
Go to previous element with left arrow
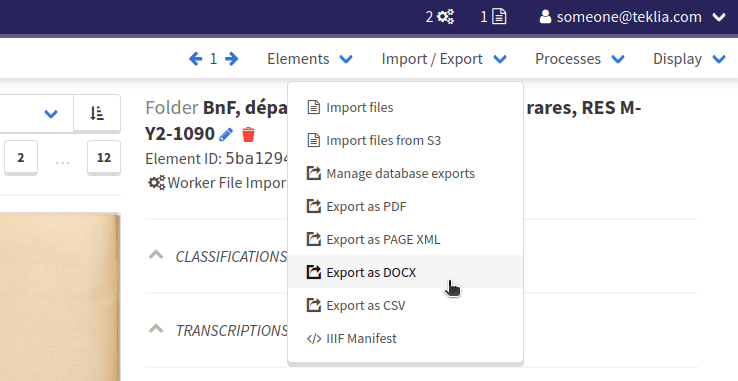[x=195, y=59]
